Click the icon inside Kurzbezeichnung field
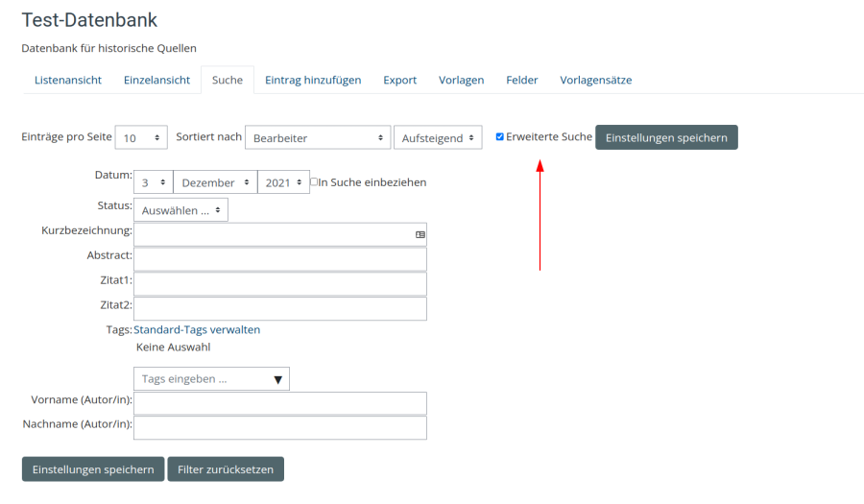 420,234
